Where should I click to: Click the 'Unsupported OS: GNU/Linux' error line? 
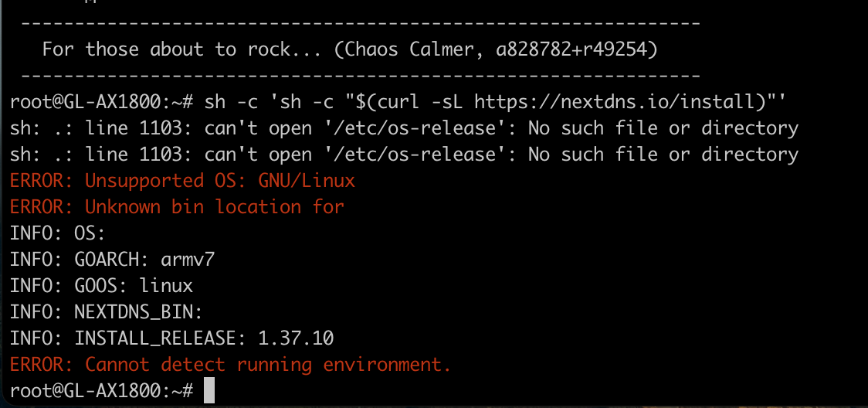[x=182, y=181]
